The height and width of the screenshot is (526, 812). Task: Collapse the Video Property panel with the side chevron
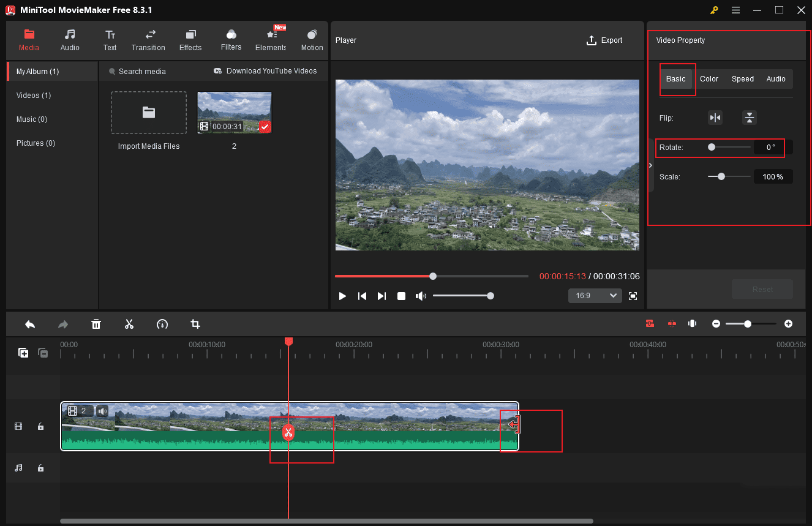[650, 165]
